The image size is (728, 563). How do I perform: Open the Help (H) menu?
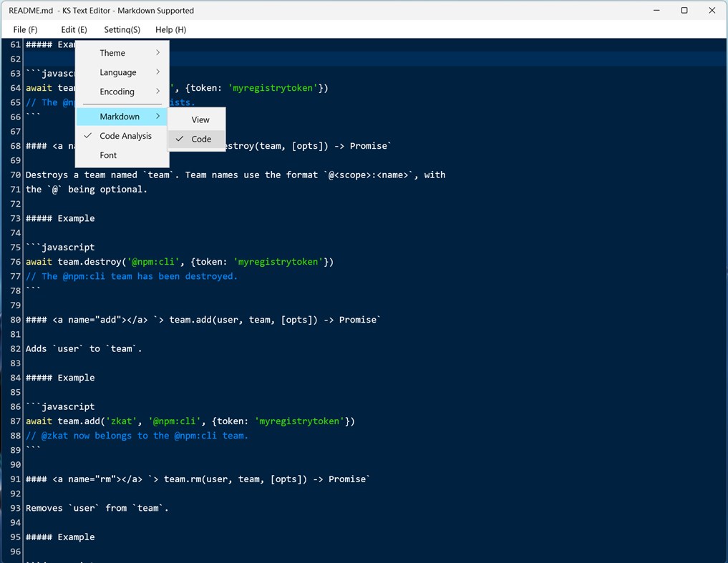click(x=170, y=29)
